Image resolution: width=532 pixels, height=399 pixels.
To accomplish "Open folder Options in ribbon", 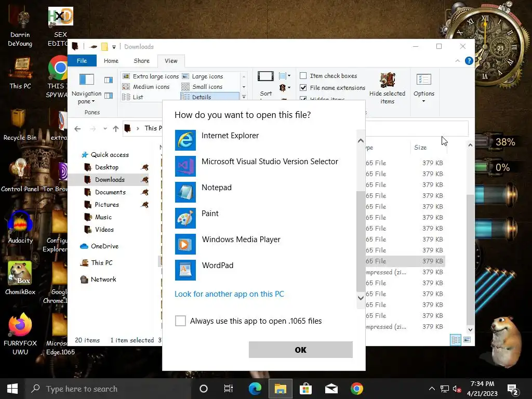I will click(x=424, y=88).
